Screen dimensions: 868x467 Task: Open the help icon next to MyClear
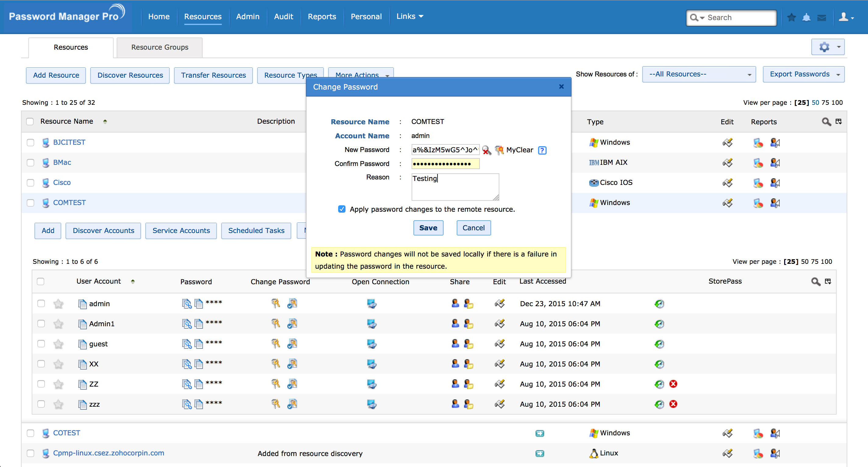(x=542, y=150)
